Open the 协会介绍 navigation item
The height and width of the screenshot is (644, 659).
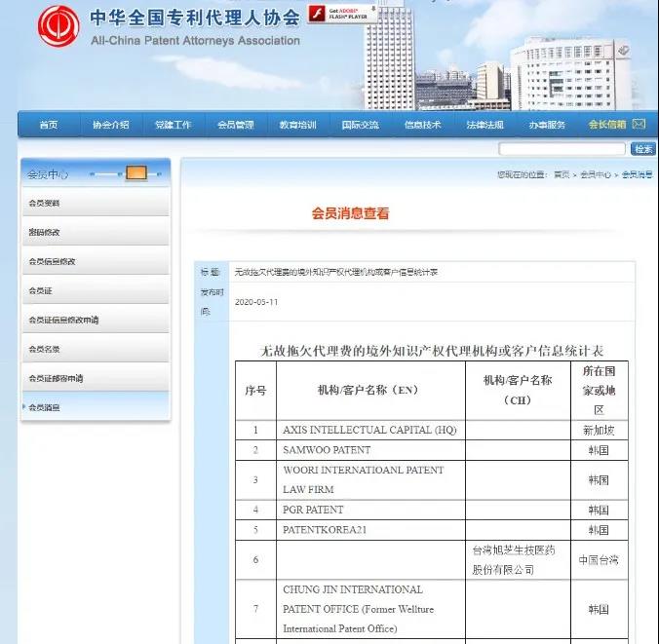111,125
